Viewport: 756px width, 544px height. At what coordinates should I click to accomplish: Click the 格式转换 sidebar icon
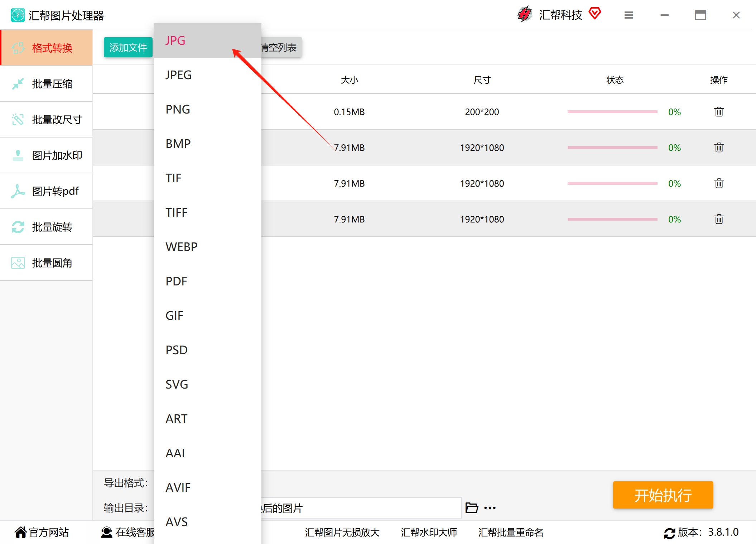pos(18,48)
